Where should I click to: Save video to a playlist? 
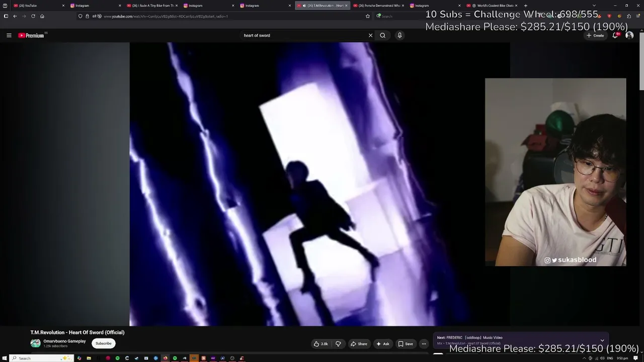(x=406, y=344)
